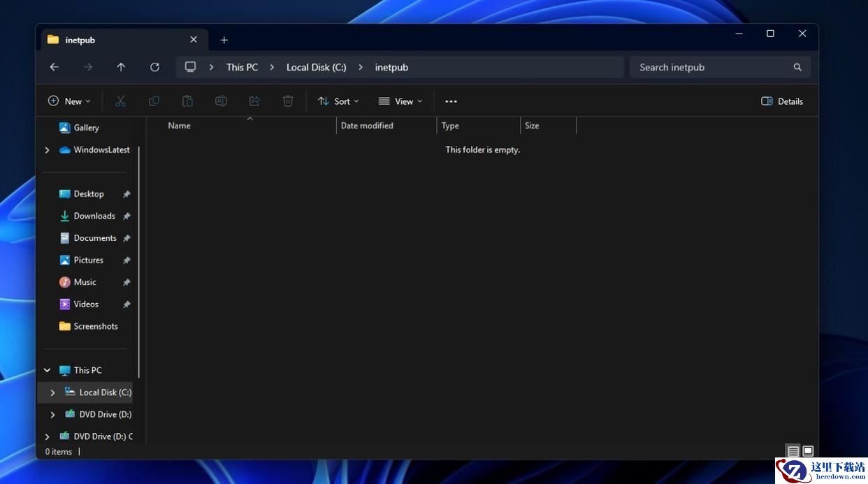Refresh the inetpub folder view
The image size is (868, 484).
pos(154,67)
